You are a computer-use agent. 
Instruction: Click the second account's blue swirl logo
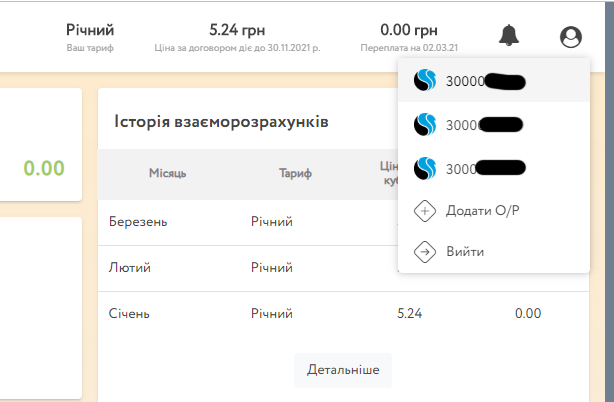coord(425,124)
